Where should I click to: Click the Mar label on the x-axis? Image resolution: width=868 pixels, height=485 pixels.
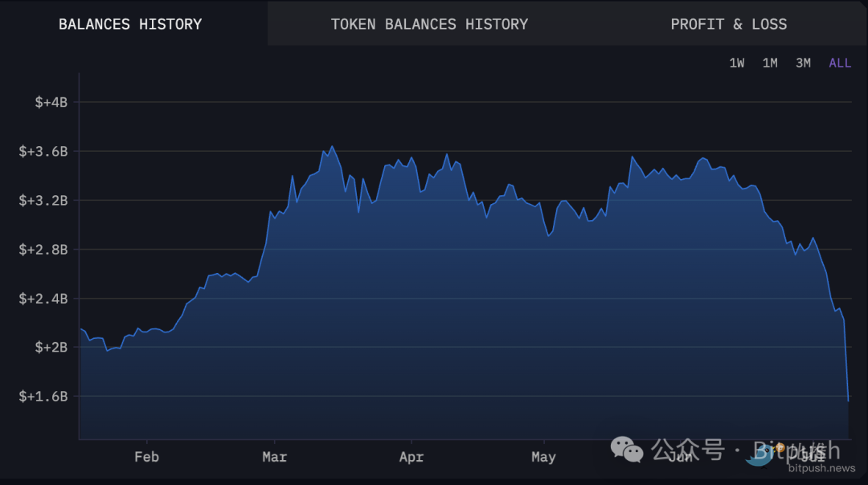pos(274,456)
